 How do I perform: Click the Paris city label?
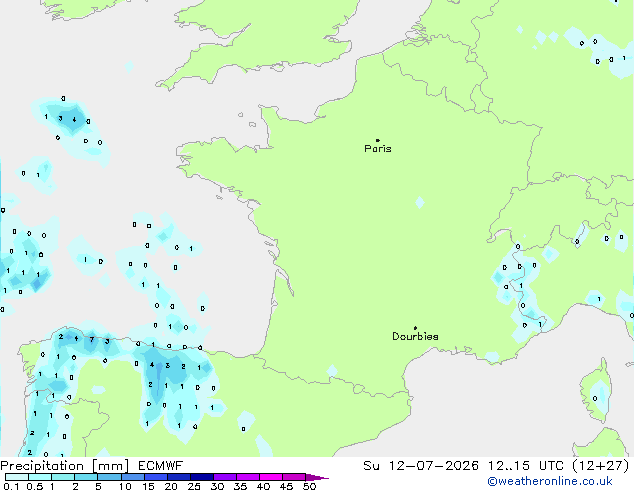[378, 149]
